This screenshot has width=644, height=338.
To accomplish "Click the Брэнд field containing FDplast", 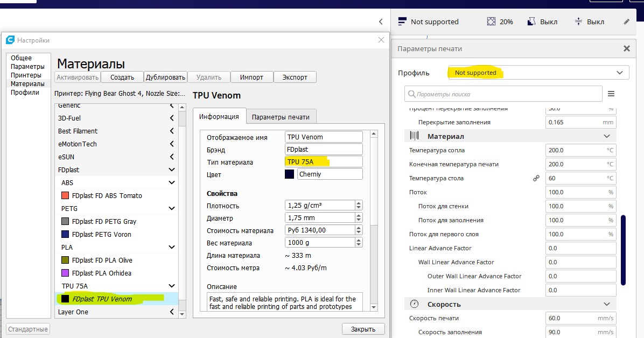I will click(324, 149).
